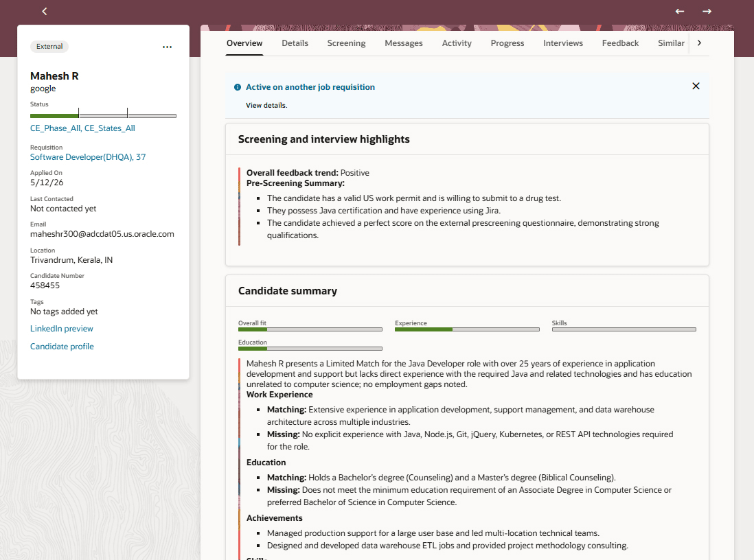
Task: Dismiss the Active on another job requisition banner
Action: coord(696,86)
